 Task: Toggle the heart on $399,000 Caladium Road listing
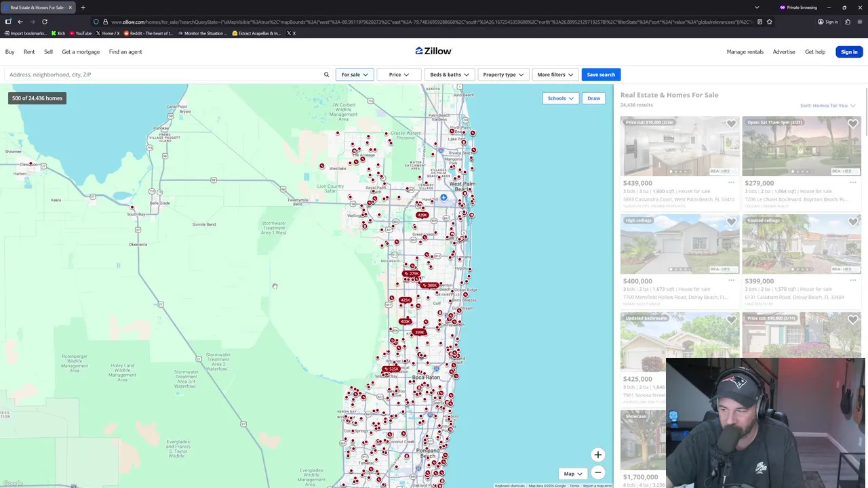(x=852, y=222)
